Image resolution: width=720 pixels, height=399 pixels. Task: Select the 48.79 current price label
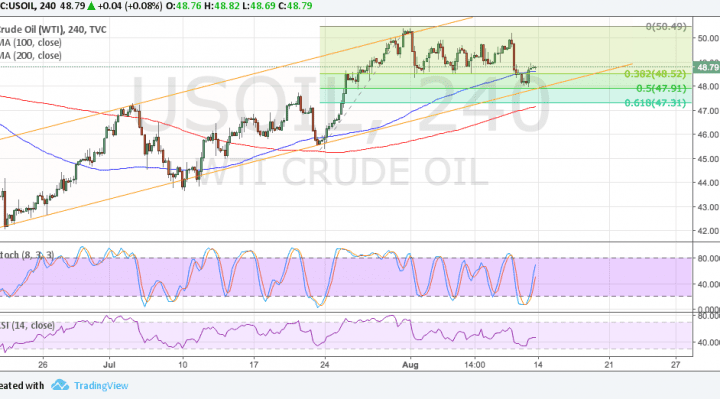pyautogui.click(x=708, y=67)
